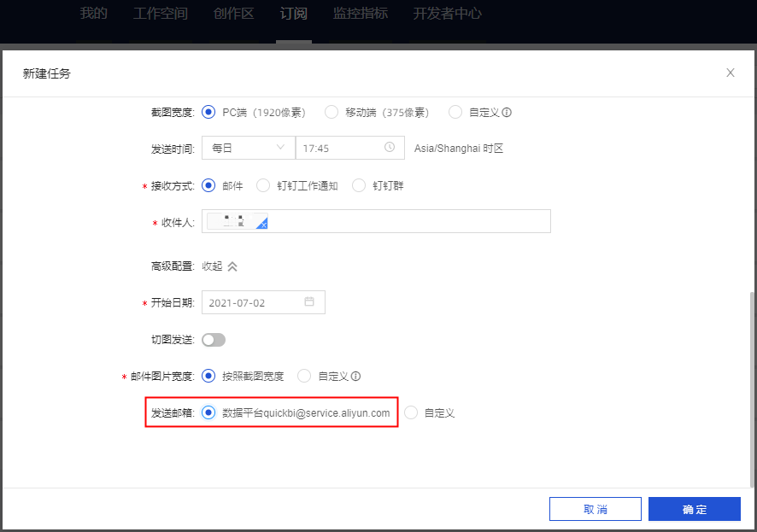This screenshot has height=532, width=757.
Task: Choose 自定义 for 发送邮箱
Action: pos(411,412)
